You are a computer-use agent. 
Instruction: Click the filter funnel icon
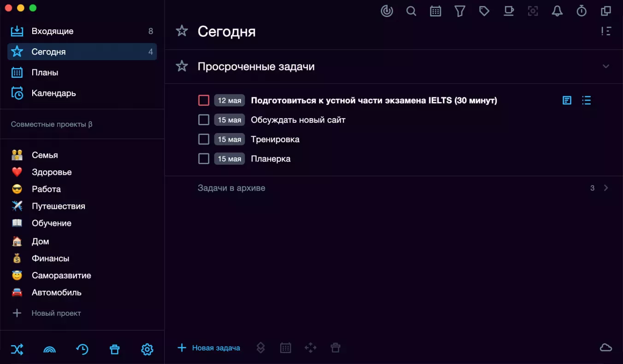[460, 11]
